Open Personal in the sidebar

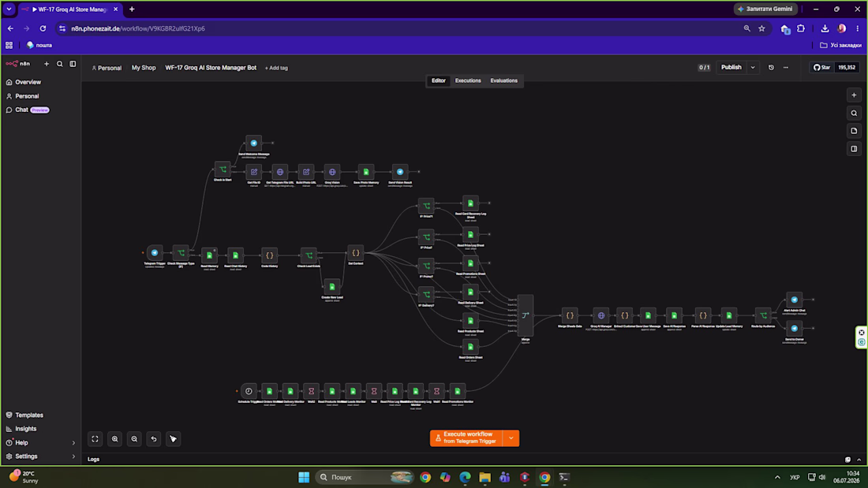point(40,95)
